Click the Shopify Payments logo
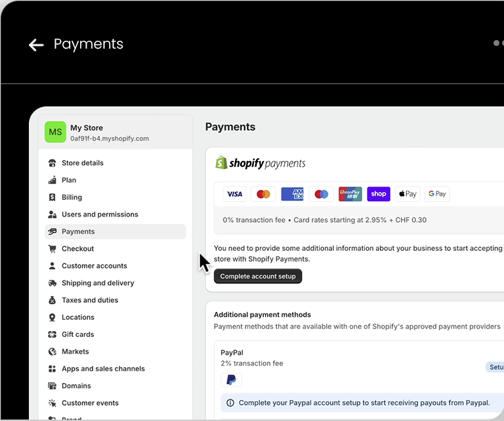 [x=261, y=163]
